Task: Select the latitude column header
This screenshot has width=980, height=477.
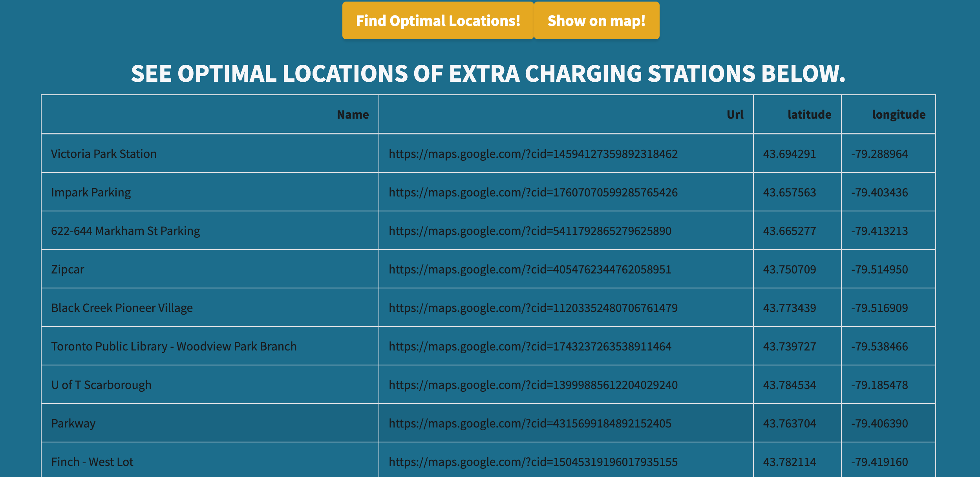Action: click(x=797, y=114)
